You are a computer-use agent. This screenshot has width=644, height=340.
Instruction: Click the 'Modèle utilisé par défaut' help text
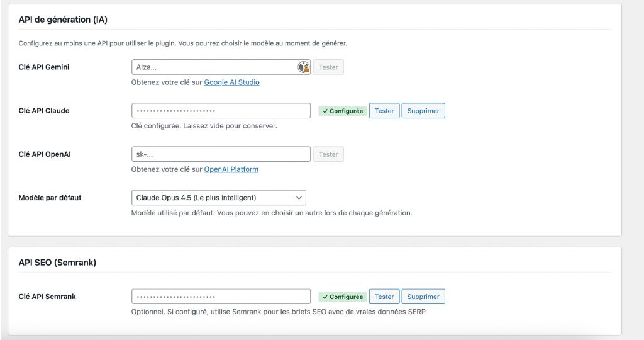click(x=272, y=213)
